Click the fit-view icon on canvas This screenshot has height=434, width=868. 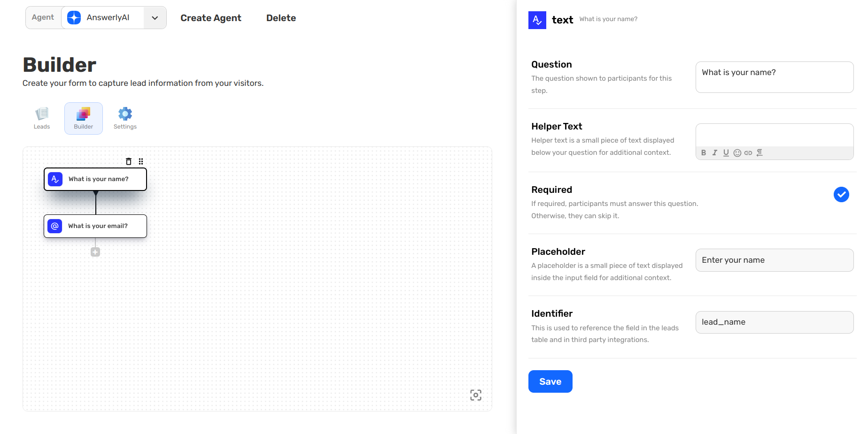476,395
